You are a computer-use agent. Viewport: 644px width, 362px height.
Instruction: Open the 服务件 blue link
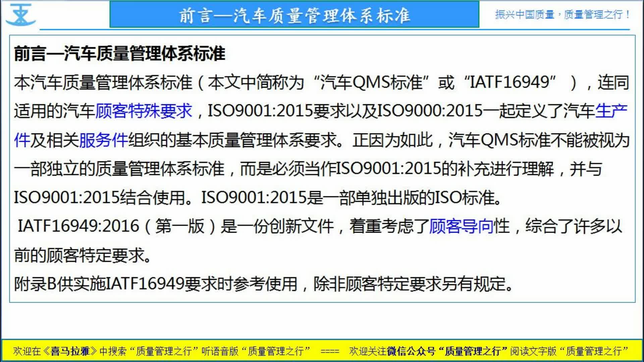click(x=103, y=140)
